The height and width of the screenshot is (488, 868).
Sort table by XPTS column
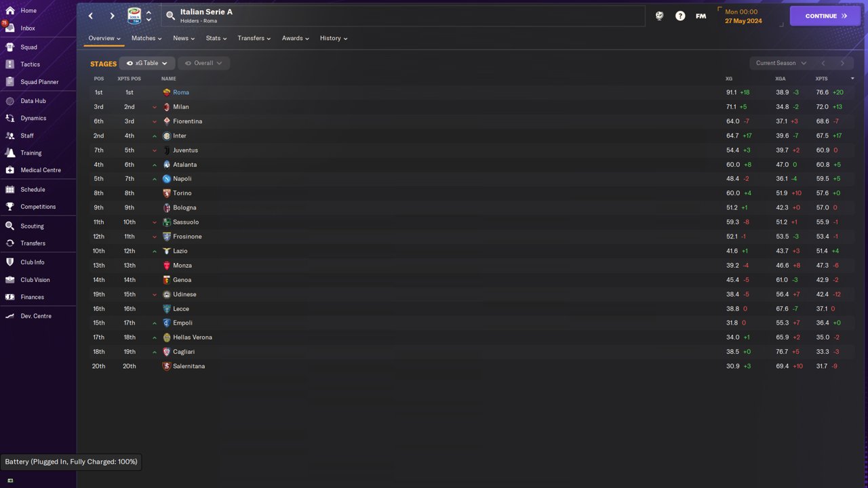[x=822, y=79]
